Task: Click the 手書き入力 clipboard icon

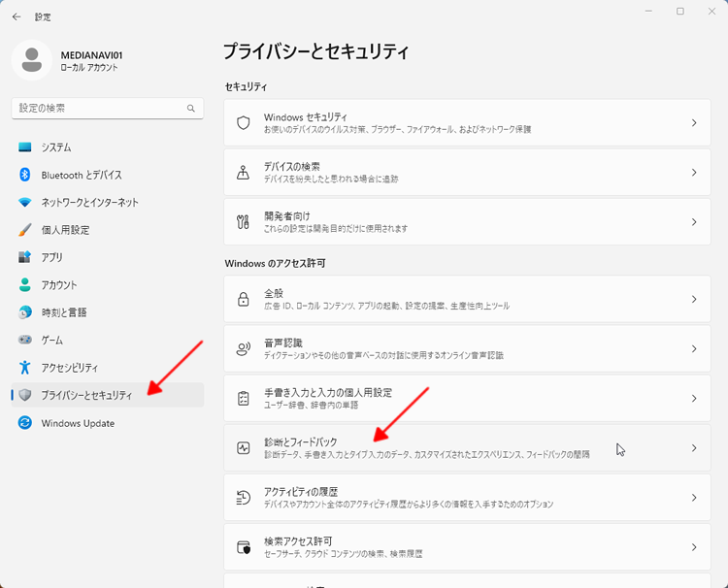Action: pyautogui.click(x=244, y=398)
